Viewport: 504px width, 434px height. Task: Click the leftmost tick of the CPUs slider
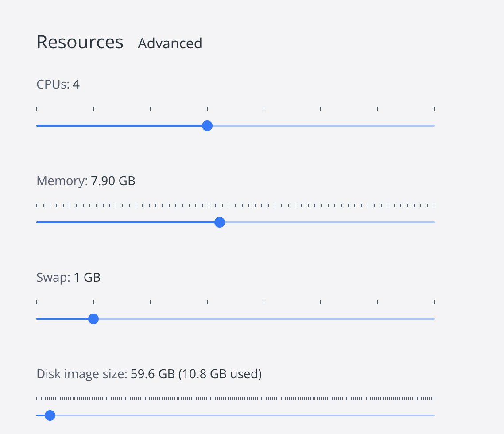tap(37, 109)
